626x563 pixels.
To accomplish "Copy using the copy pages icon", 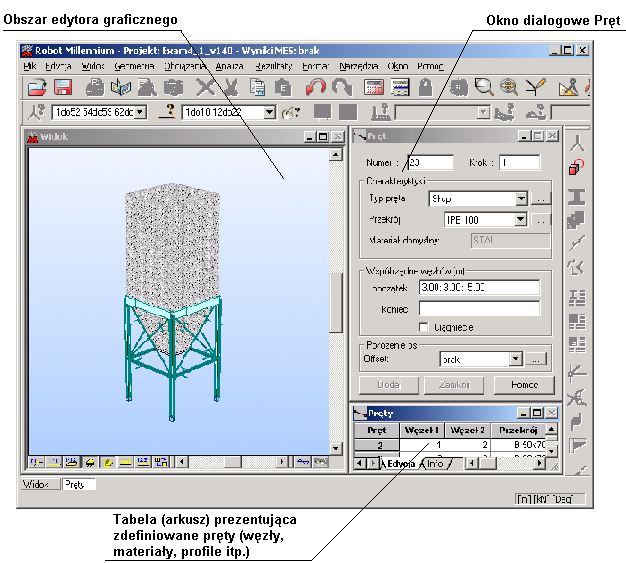I will pyautogui.click(x=258, y=87).
